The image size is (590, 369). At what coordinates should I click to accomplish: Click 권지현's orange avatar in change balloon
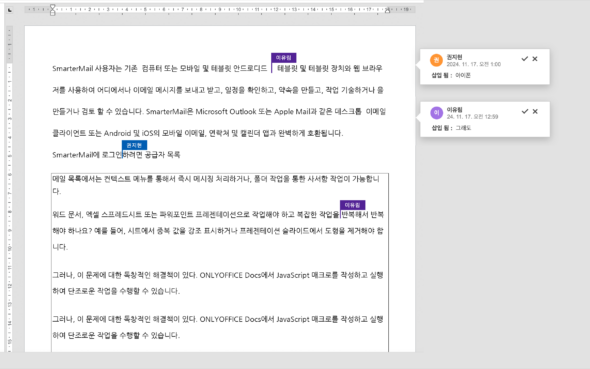click(436, 60)
